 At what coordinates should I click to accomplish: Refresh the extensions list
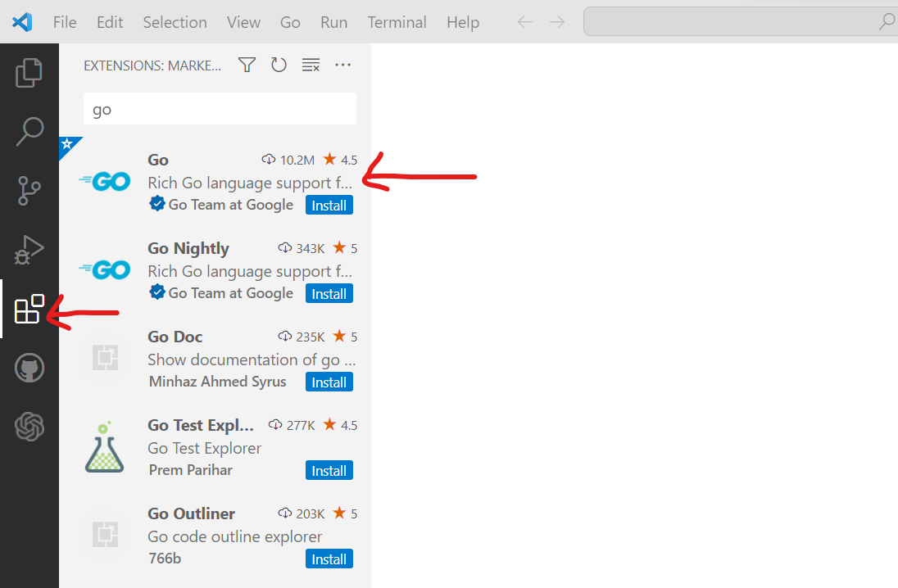(x=279, y=65)
